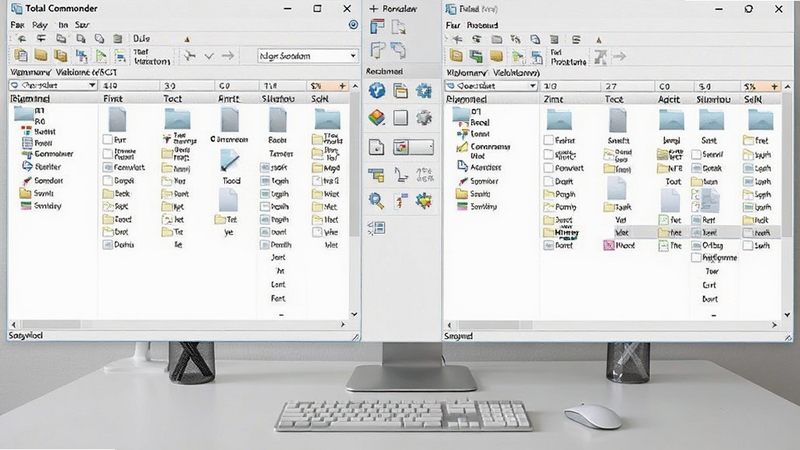Click the checkmark icon next to scissors in Total Commonder
Screen dimensions: 800x450
[209, 56]
